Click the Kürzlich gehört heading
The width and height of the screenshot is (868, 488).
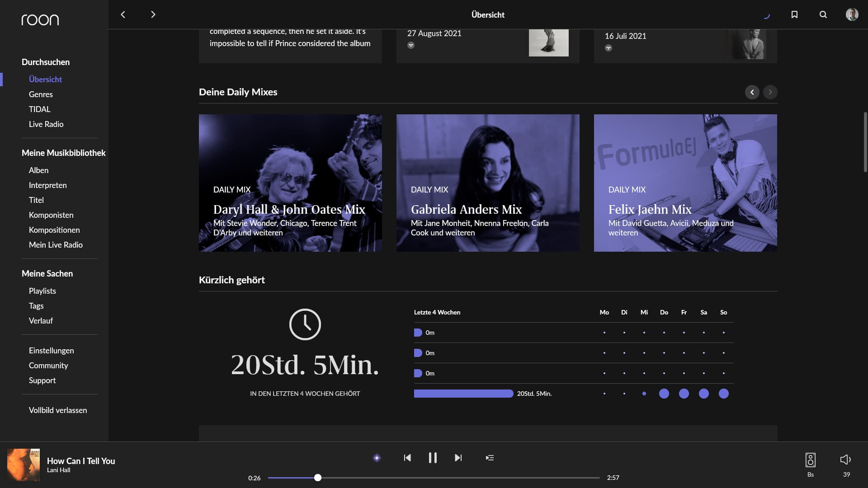point(232,280)
